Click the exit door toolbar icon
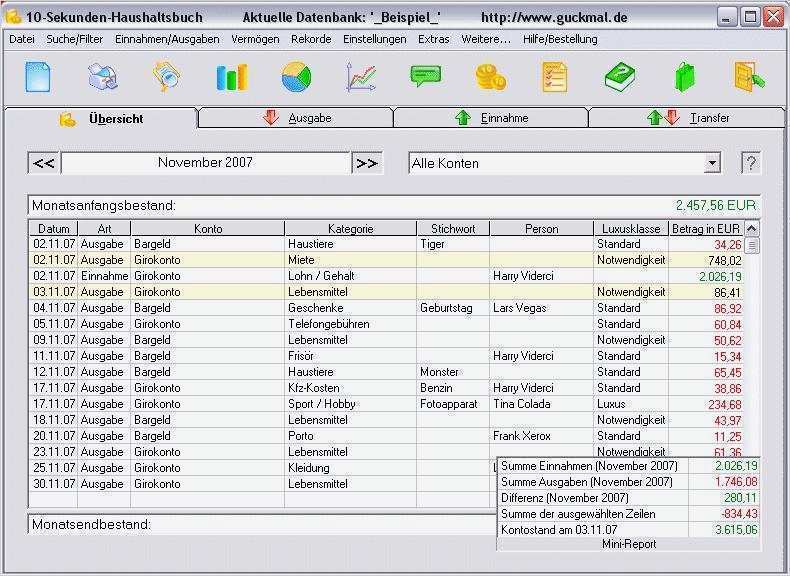The height and width of the screenshot is (576, 790). pos(749,77)
